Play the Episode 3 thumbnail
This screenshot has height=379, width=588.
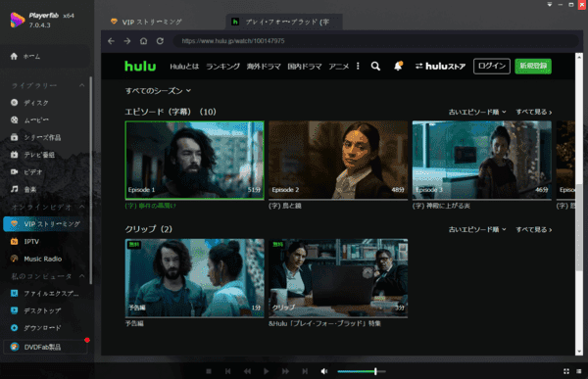tap(482, 160)
